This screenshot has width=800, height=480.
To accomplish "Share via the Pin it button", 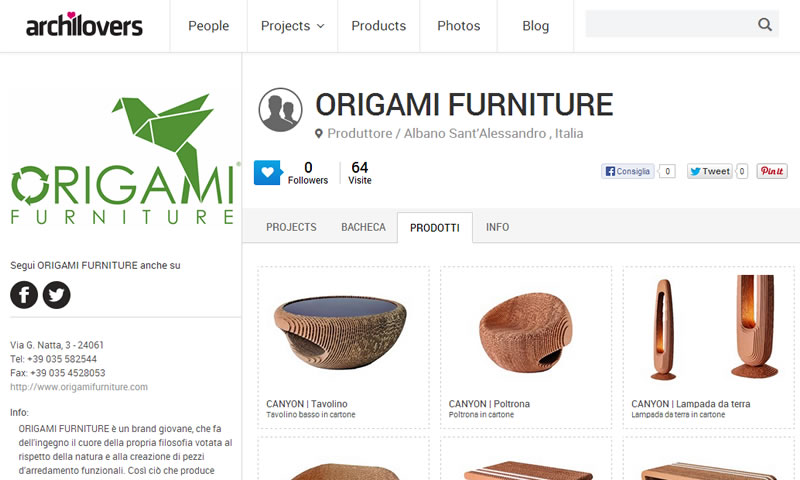I will tap(772, 171).
